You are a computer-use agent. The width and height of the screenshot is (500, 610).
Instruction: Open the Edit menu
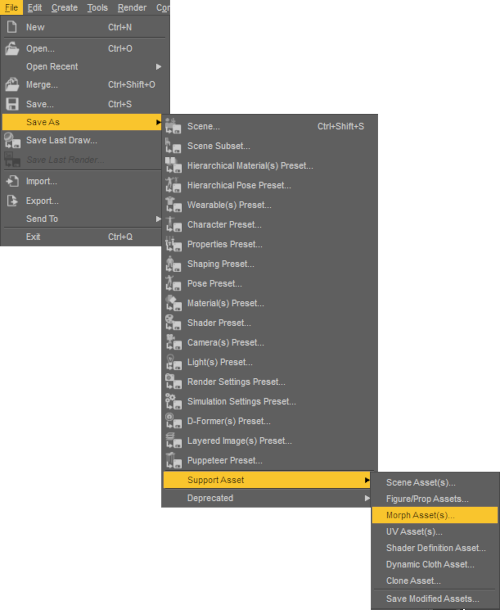click(35, 7)
